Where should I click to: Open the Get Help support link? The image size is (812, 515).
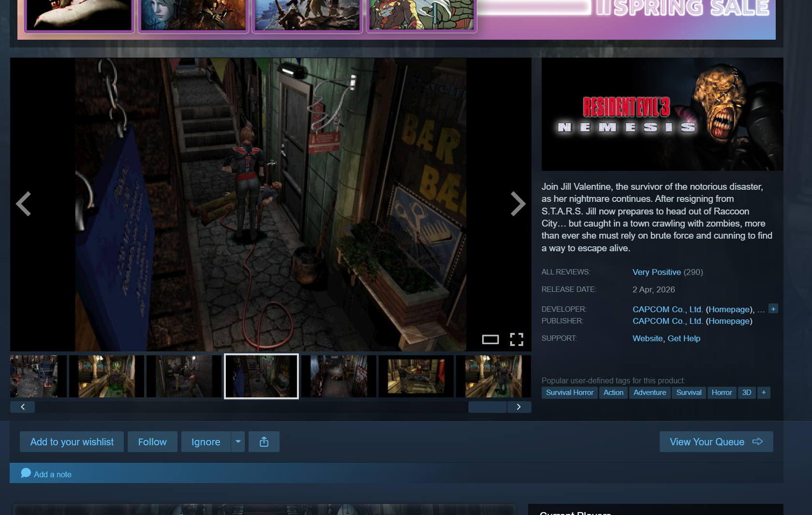(684, 338)
